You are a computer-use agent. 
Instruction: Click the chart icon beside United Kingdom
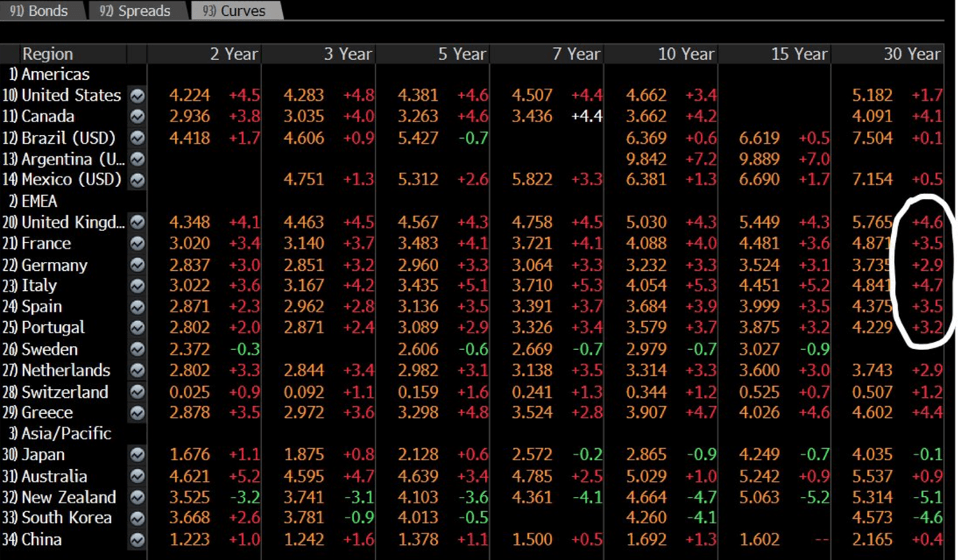(137, 222)
